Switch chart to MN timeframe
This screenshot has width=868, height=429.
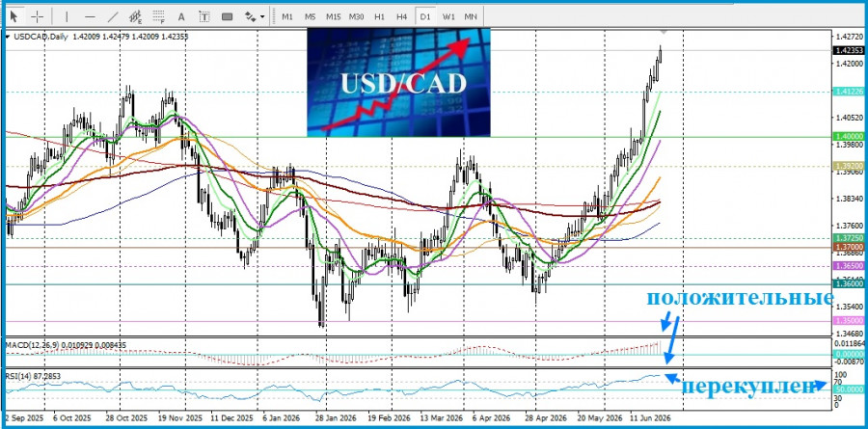tap(471, 16)
